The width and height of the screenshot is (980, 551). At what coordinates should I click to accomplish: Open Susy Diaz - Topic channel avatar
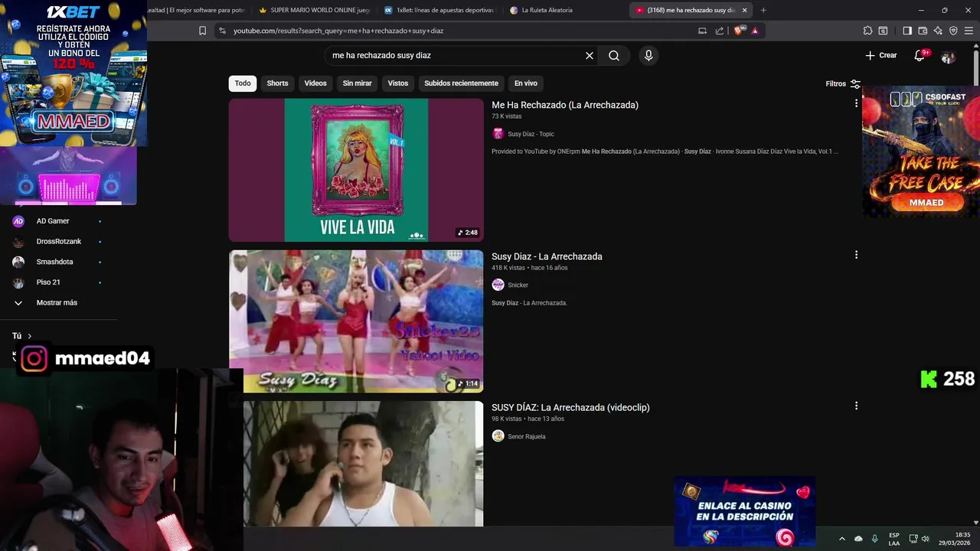click(498, 134)
